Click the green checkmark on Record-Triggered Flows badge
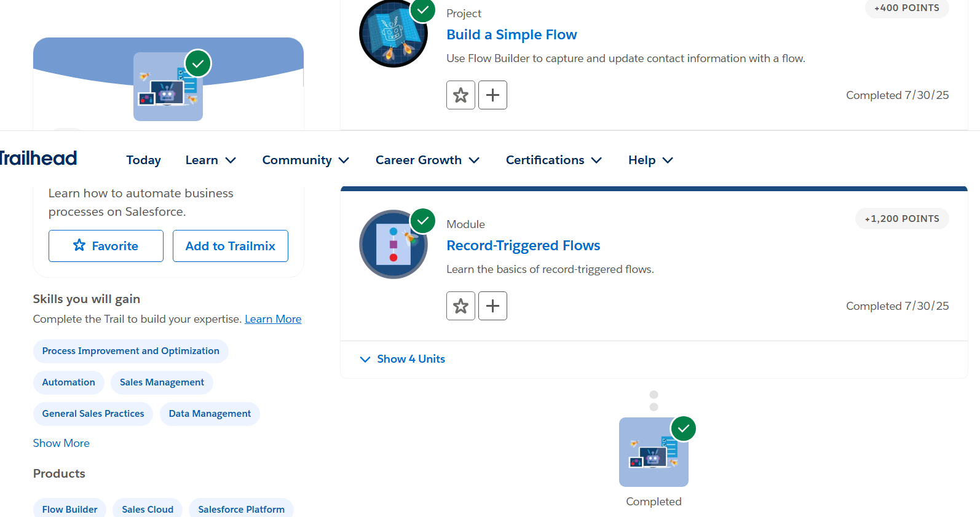This screenshot has width=980, height=517. point(422,221)
